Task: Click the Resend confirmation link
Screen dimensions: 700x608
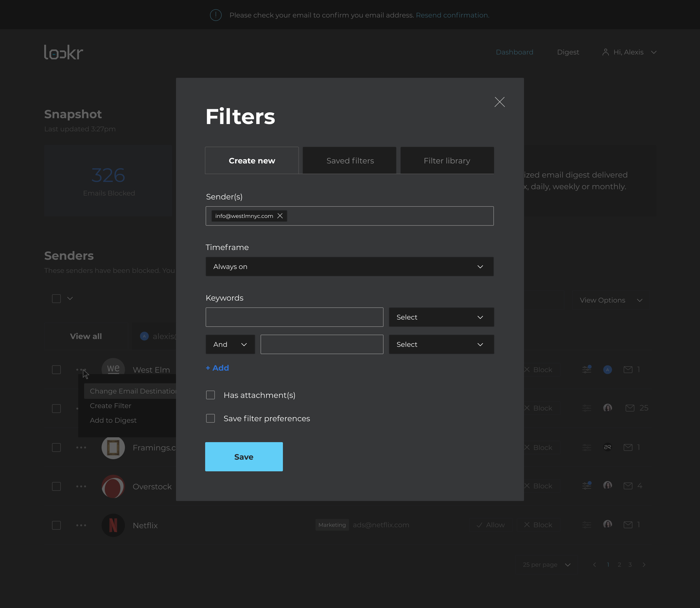Action: pyautogui.click(x=452, y=15)
